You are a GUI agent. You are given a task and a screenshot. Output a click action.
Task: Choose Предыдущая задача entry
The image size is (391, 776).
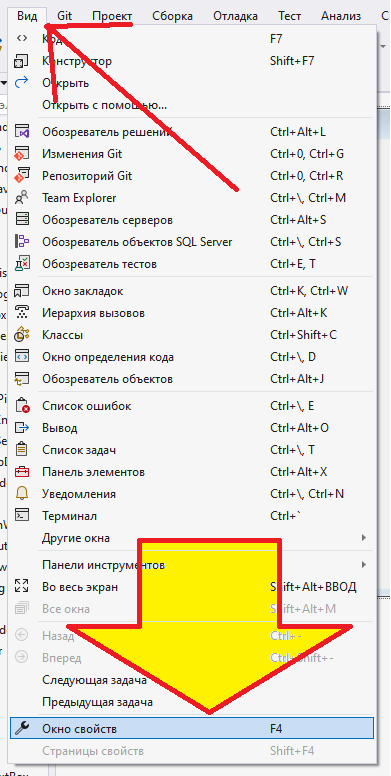[192, 702]
